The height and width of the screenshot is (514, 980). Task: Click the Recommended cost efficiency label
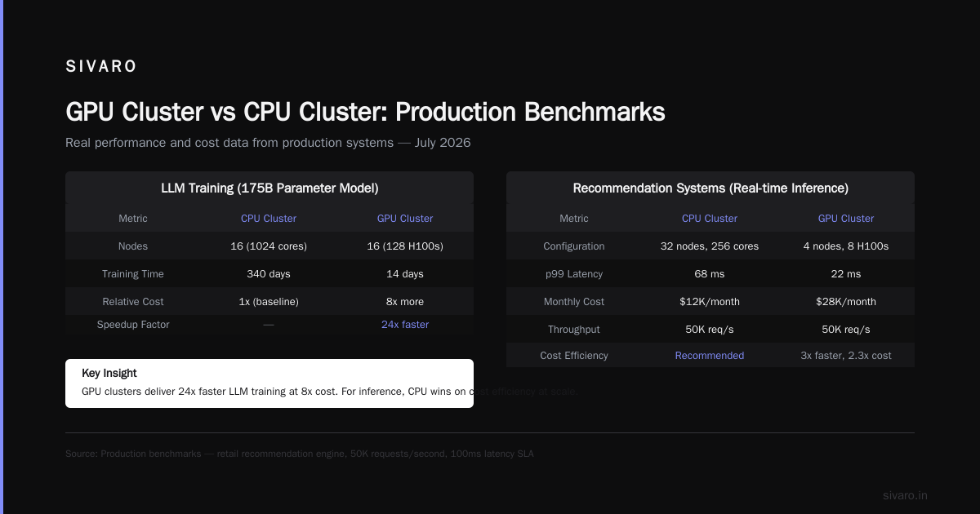pyautogui.click(x=710, y=356)
